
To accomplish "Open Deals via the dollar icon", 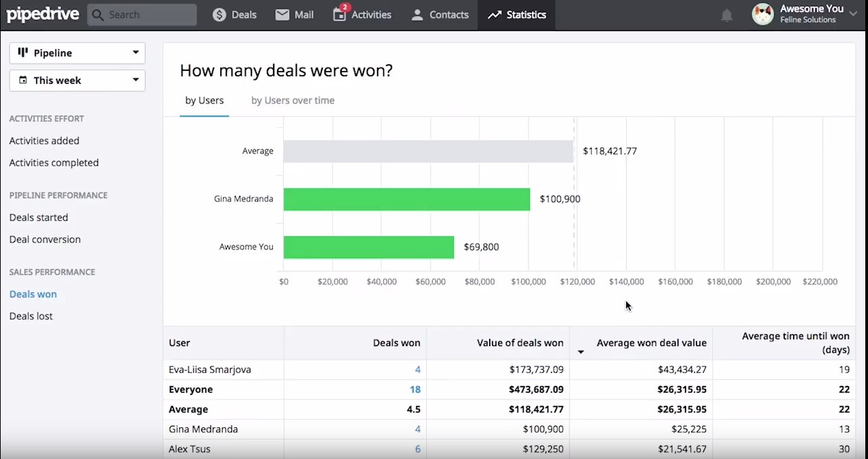I will 219,15.
